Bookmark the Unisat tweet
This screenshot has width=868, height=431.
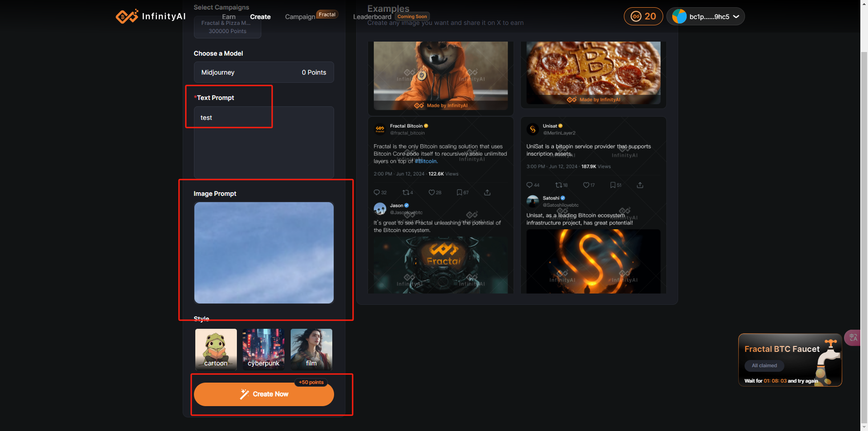[x=613, y=185]
